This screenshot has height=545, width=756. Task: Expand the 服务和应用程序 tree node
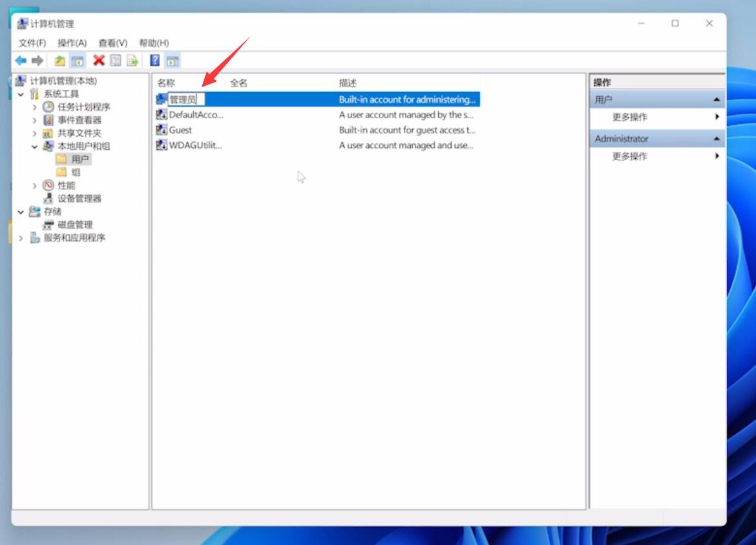(21, 238)
